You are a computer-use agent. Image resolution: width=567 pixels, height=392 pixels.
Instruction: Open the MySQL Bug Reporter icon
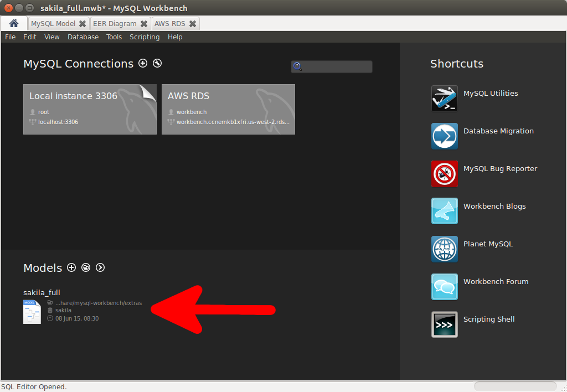[x=445, y=174]
